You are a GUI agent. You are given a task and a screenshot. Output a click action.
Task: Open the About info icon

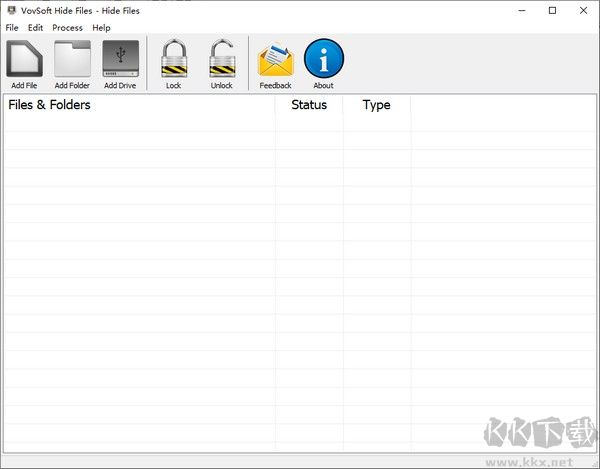[324, 59]
